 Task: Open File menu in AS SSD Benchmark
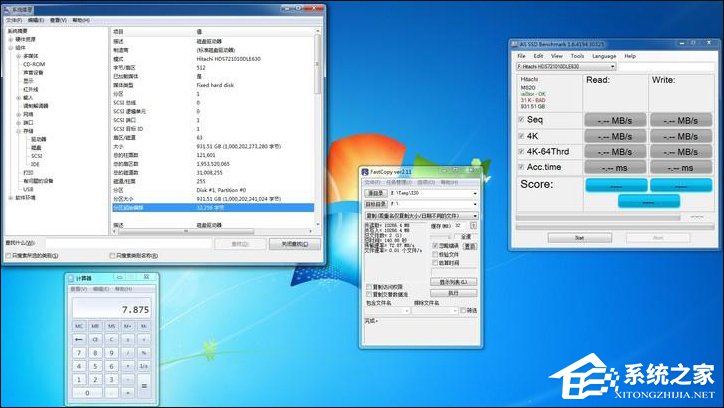point(521,56)
